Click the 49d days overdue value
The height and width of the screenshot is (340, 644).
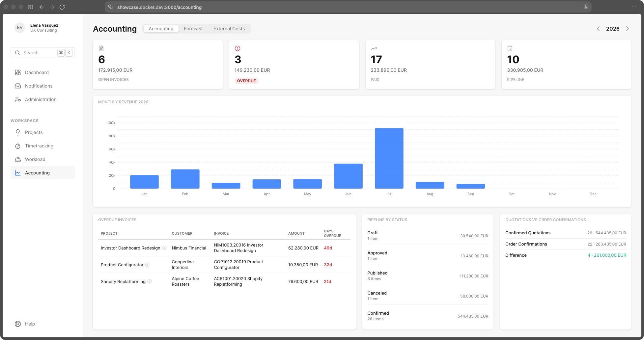click(x=328, y=248)
